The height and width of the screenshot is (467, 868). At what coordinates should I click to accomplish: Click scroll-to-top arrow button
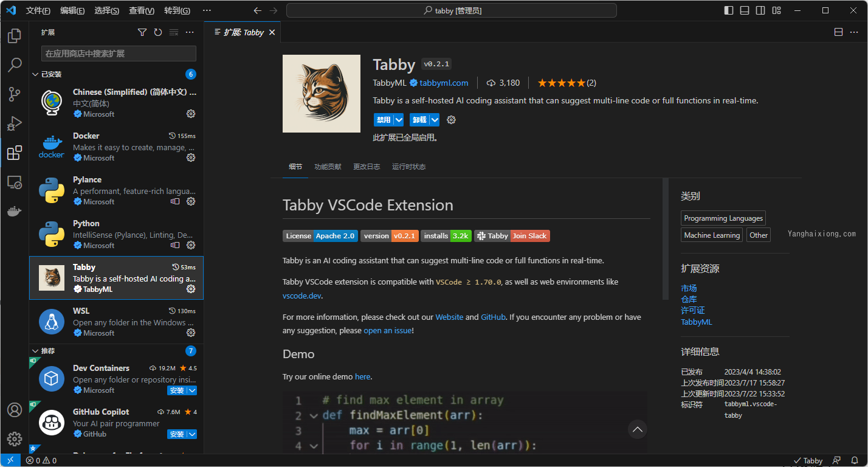pyautogui.click(x=638, y=429)
